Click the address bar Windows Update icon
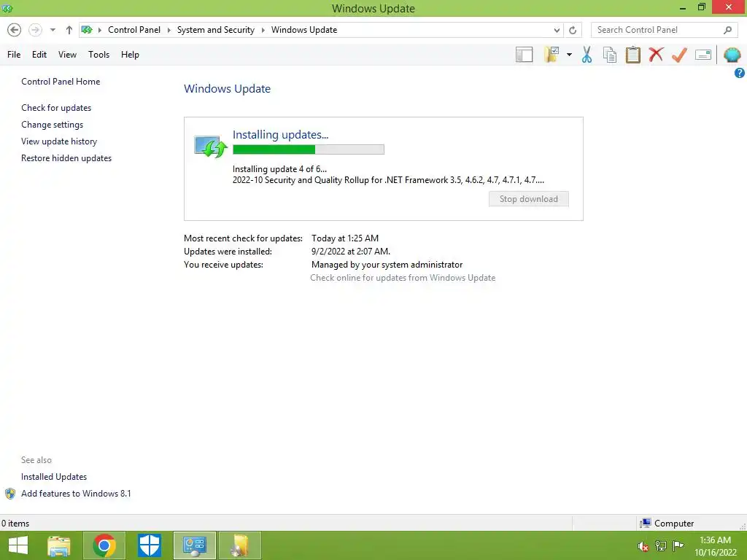This screenshot has height=560, width=747. pos(87,30)
